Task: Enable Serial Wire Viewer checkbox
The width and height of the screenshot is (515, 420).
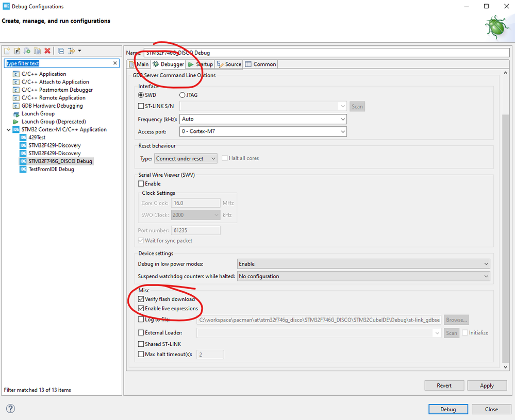Action: tap(141, 183)
